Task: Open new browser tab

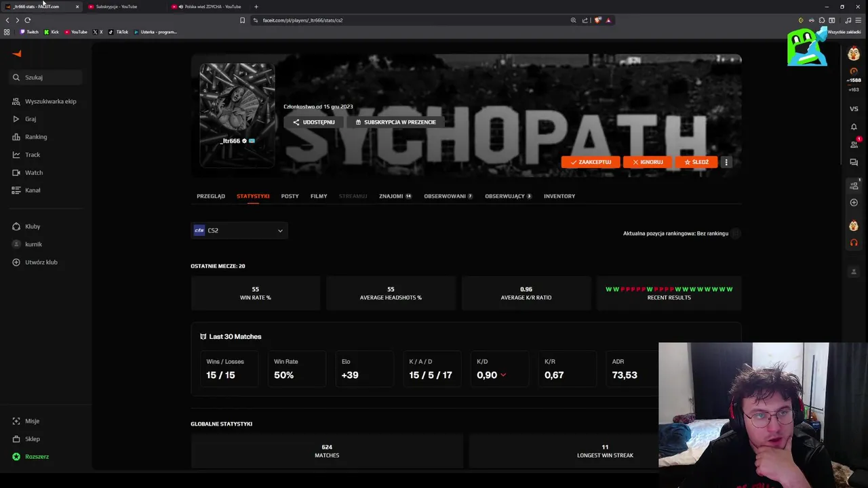Action: 256,7
